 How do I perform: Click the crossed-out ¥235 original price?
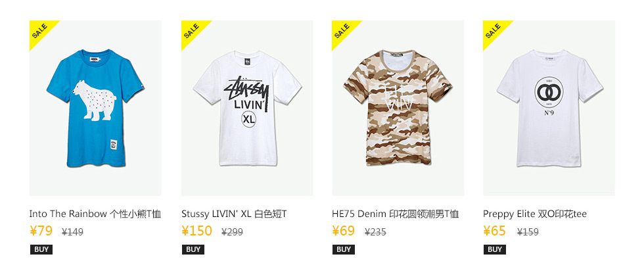(x=375, y=232)
